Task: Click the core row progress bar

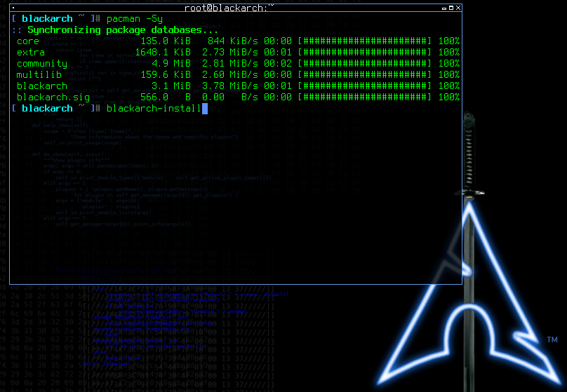Action: 365,41
